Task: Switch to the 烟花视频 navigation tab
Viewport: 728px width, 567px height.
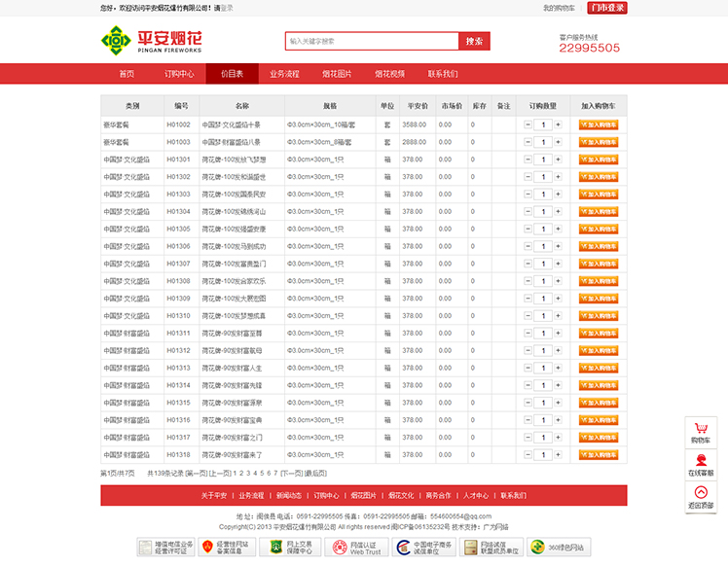Action: tap(389, 74)
